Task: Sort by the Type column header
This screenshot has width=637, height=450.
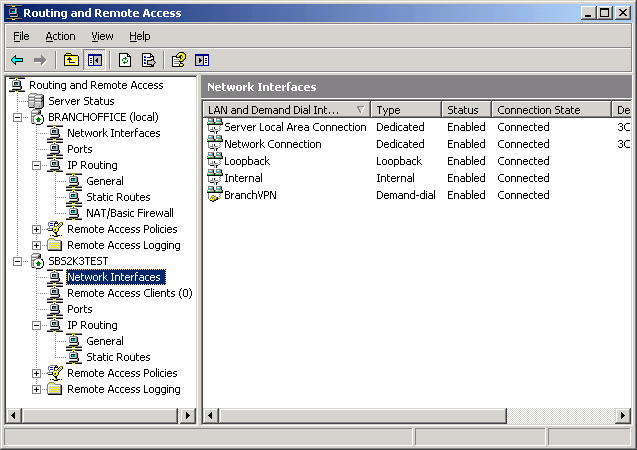Action: coord(406,110)
